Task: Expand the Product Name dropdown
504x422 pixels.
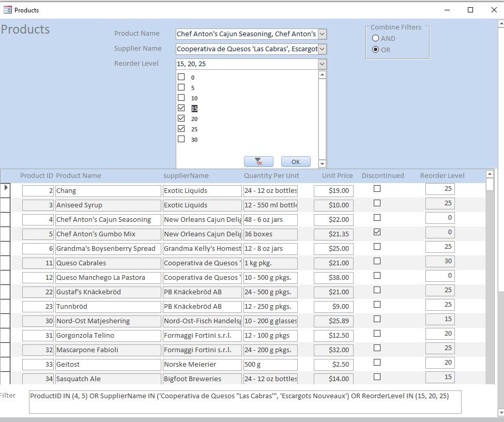Action: click(322, 34)
